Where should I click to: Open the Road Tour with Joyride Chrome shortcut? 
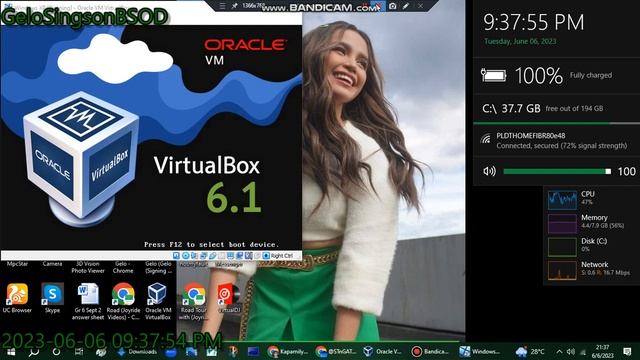pos(193,301)
